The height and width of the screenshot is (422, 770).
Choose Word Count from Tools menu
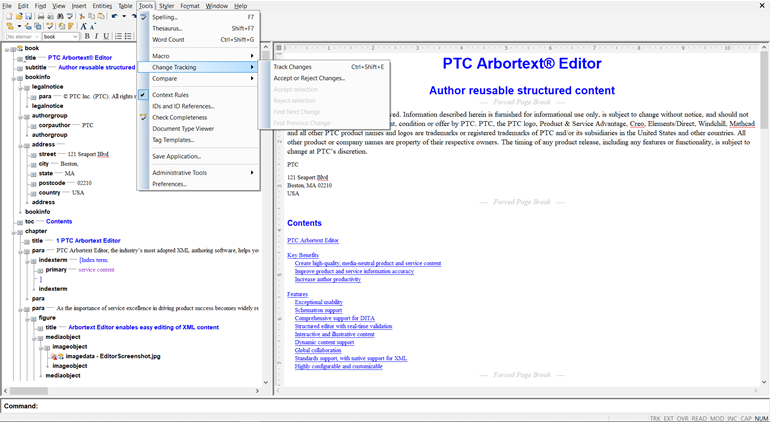point(198,40)
